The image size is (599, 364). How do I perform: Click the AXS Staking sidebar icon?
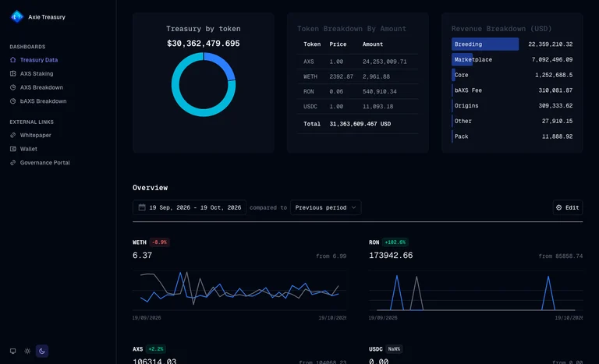(13, 74)
